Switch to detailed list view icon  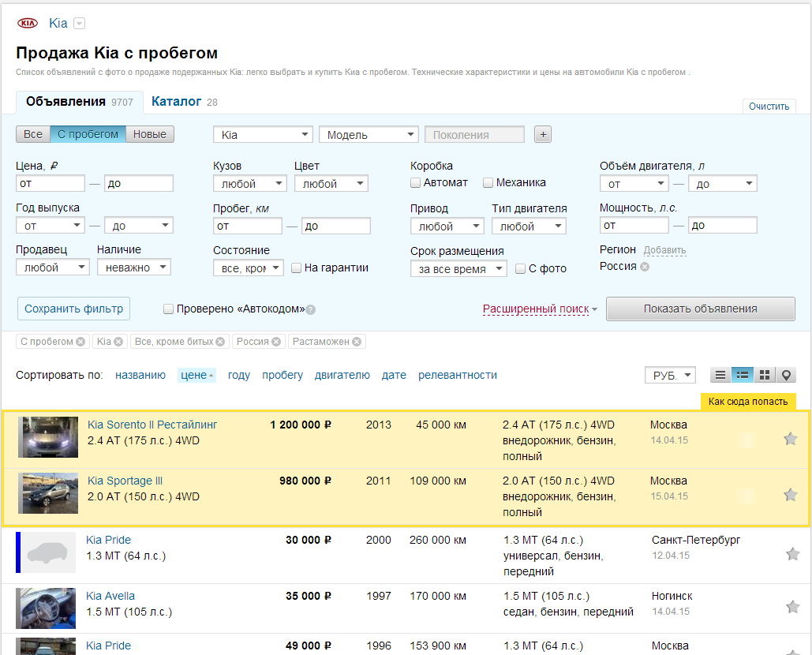pos(742,375)
